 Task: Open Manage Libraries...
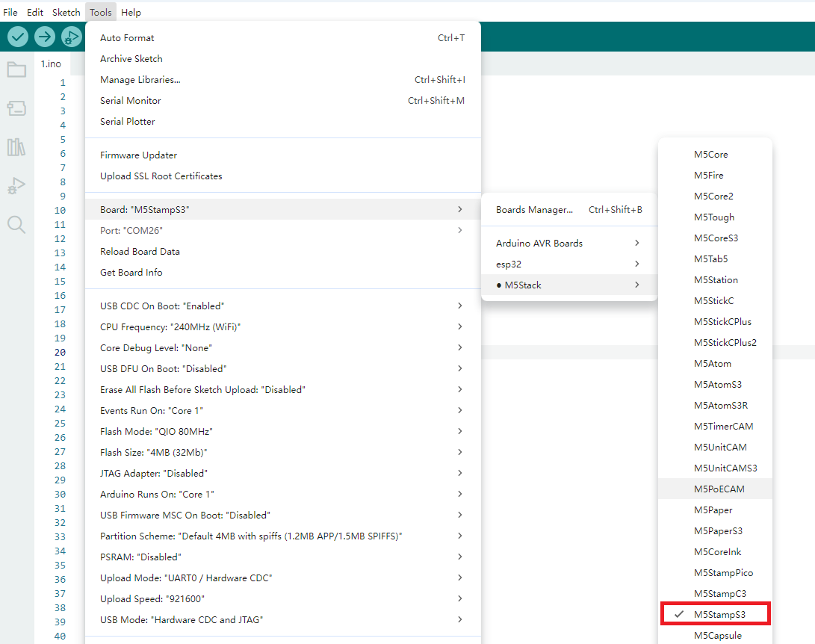pyautogui.click(x=283, y=79)
